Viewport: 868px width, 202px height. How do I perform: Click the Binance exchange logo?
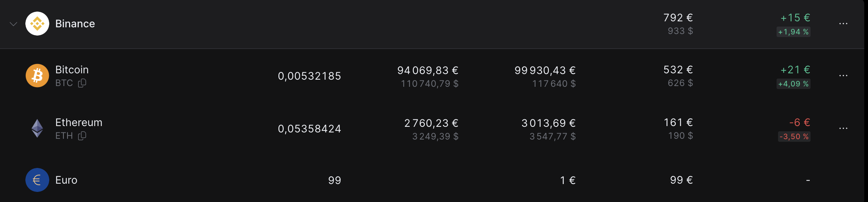[x=37, y=24]
